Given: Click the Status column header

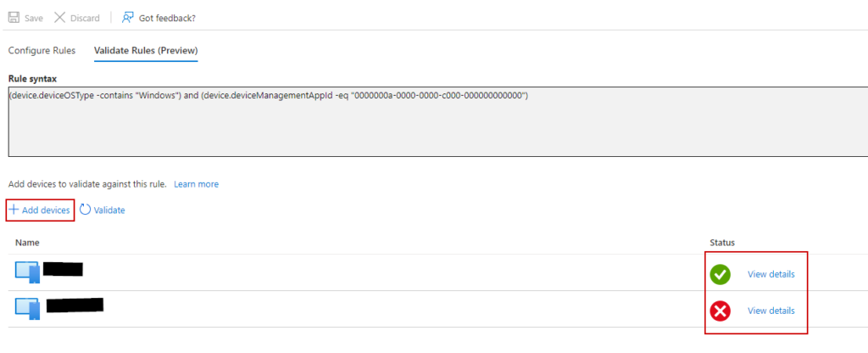Looking at the screenshot, I should 722,243.
